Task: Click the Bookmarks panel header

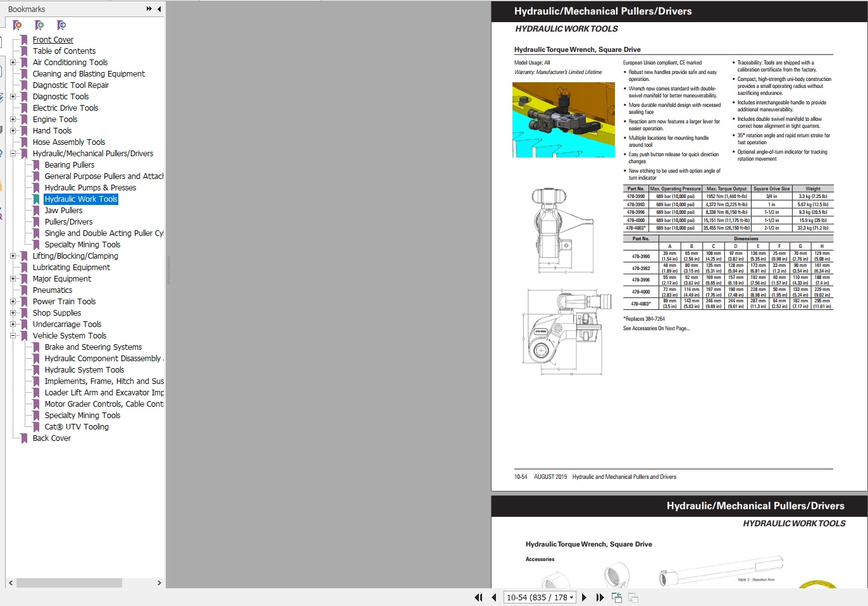Action: [25, 9]
